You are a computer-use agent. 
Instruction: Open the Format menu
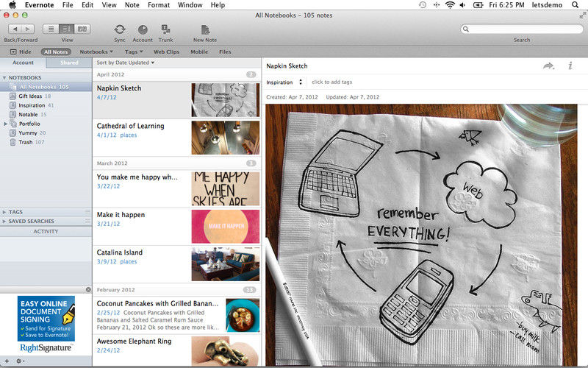click(159, 5)
